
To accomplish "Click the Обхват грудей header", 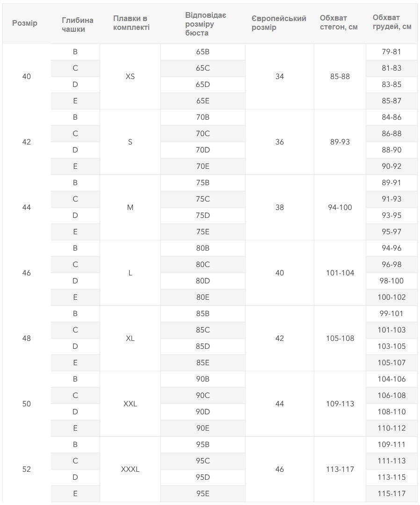I will (391, 22).
